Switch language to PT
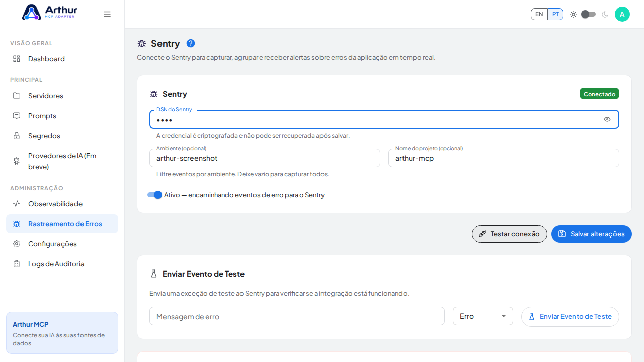Image resolution: width=644 pixels, height=362 pixels. pos(555,14)
